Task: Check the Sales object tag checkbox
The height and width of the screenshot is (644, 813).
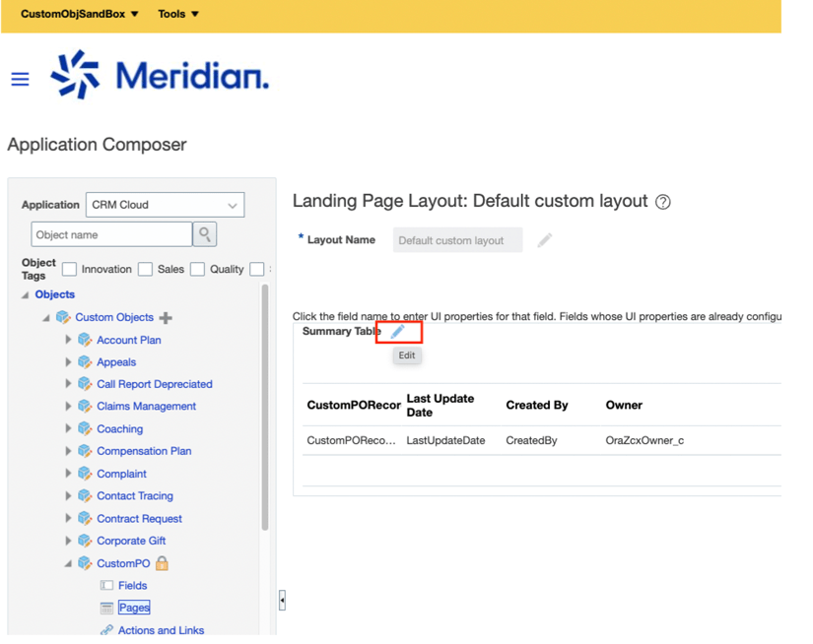Action: [145, 269]
